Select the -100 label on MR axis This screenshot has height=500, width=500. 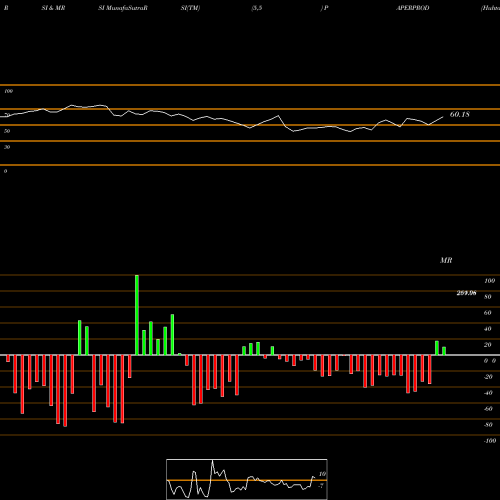[x=490, y=441]
